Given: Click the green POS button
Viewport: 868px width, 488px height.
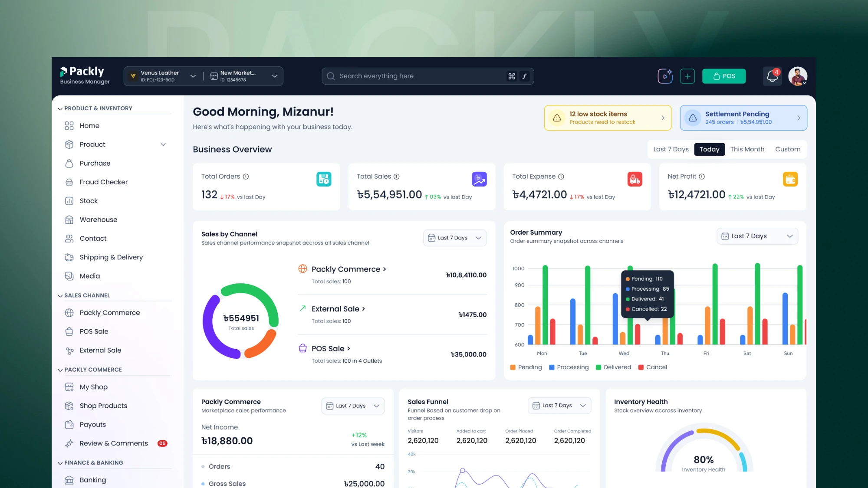Looking at the screenshot, I should pos(724,76).
